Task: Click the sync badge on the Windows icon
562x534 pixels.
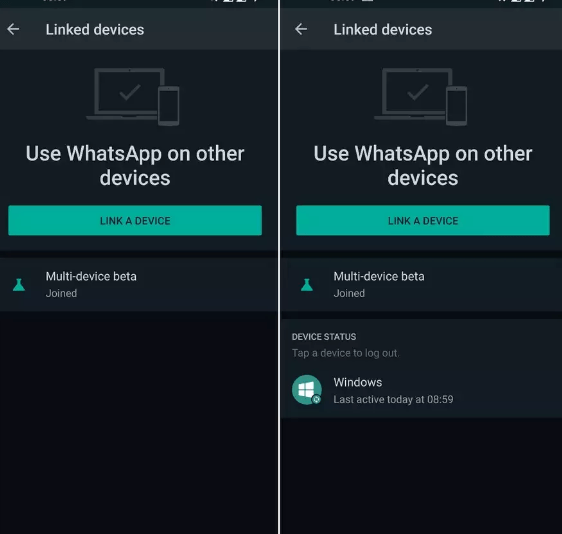Action: 316,399
